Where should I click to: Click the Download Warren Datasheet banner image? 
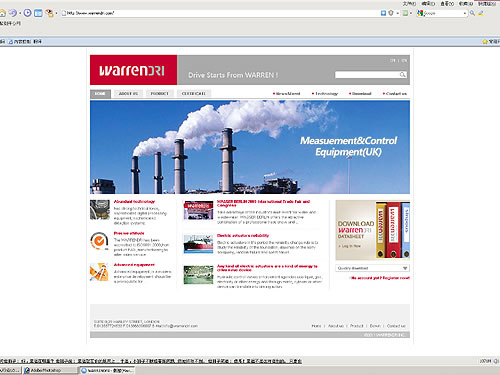coord(372,230)
